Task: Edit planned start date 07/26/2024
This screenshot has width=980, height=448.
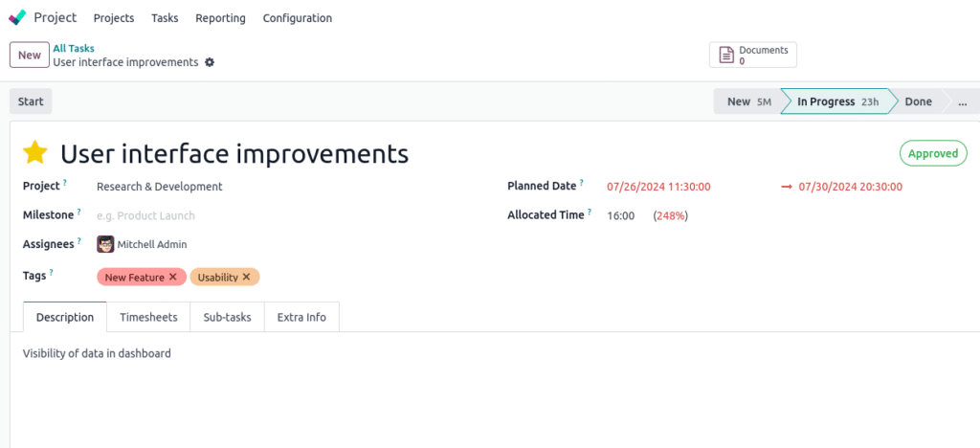Action: (x=658, y=187)
